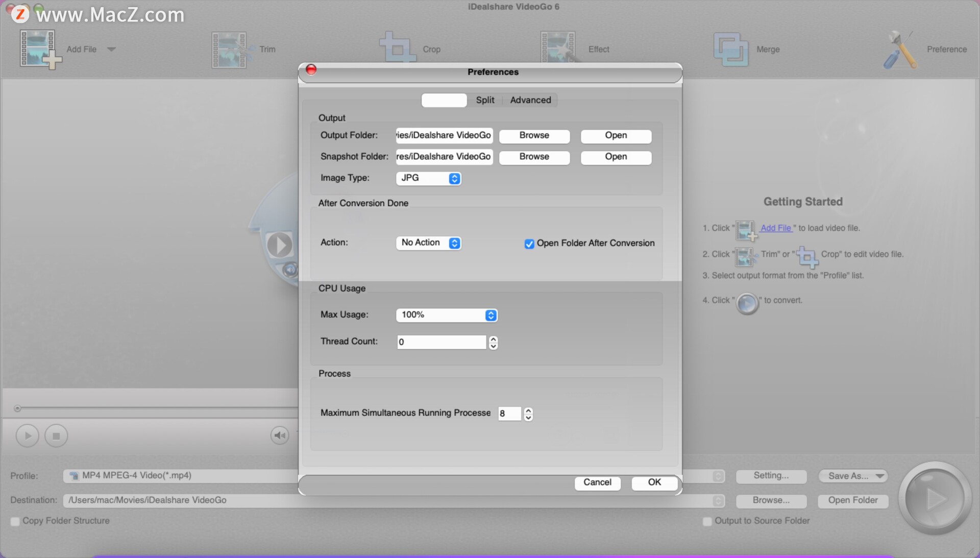Increment the Thread Count stepper
Viewport: 980px width, 558px height.
[x=494, y=339]
